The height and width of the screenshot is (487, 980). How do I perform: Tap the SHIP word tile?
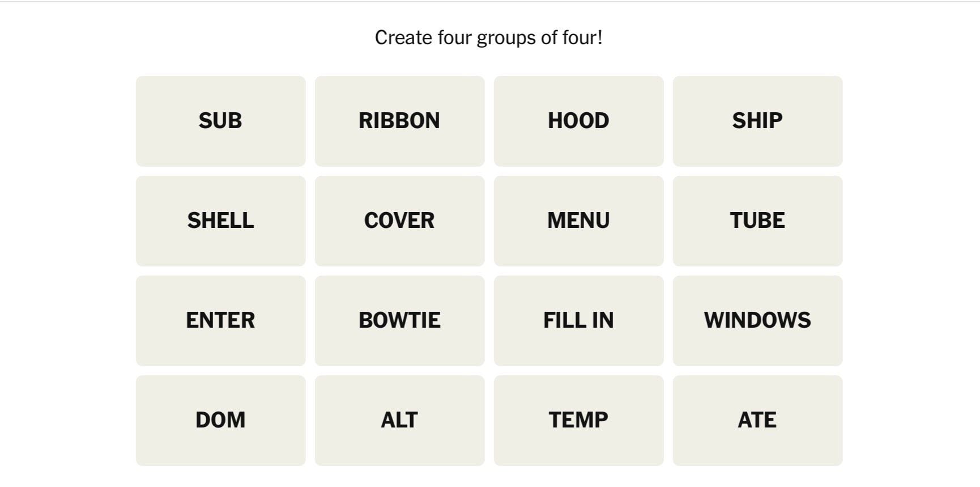click(757, 121)
